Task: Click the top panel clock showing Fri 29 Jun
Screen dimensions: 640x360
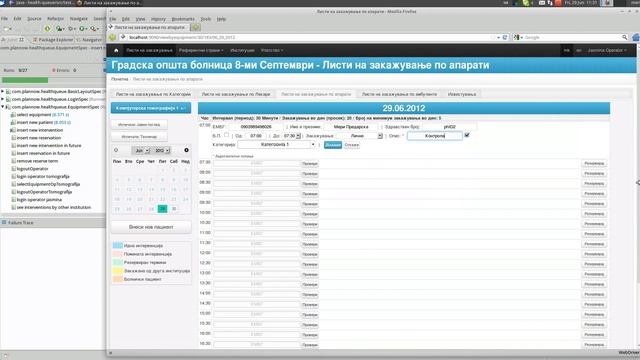Action: coord(581,3)
